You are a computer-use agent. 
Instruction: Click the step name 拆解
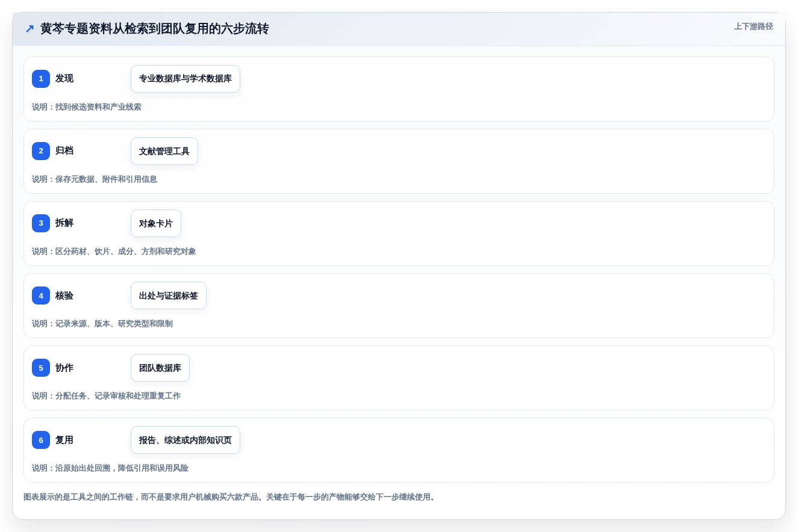pyautogui.click(x=64, y=223)
